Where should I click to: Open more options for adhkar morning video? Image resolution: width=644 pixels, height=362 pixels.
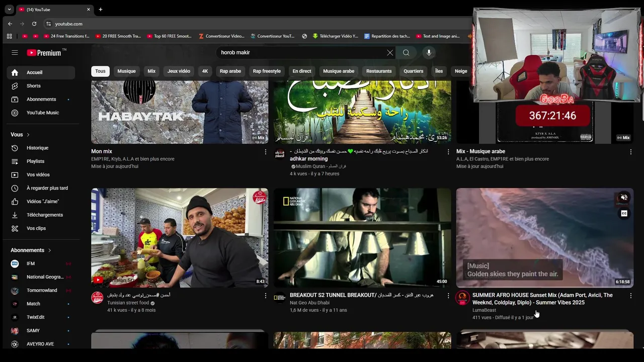(448, 152)
